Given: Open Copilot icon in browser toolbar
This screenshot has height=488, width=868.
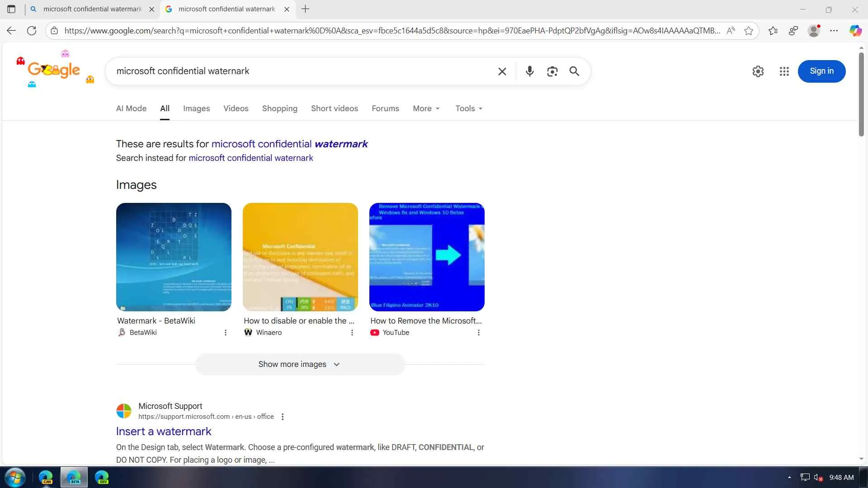Looking at the screenshot, I should coord(855,31).
